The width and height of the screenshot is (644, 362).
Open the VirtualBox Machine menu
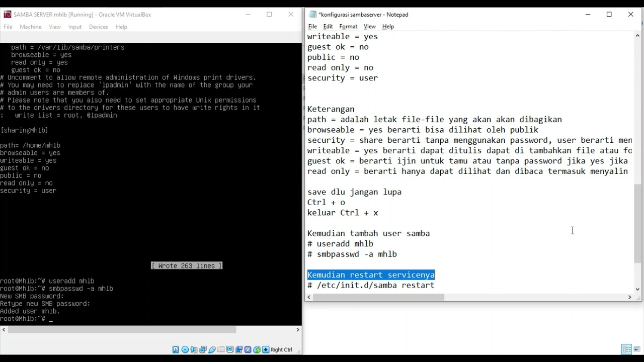click(x=31, y=27)
